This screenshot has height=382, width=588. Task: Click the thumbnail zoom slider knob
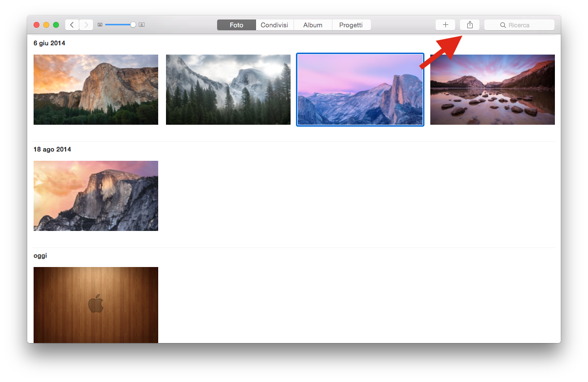(133, 25)
